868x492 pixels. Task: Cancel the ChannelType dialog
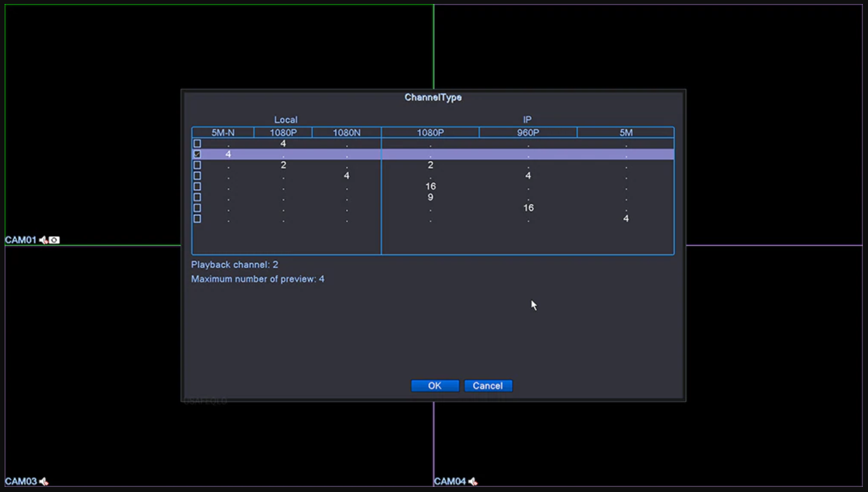[x=487, y=386]
